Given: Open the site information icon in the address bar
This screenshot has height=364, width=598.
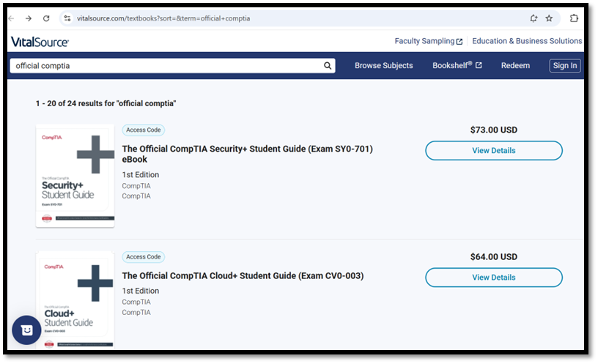Looking at the screenshot, I should tap(67, 18).
